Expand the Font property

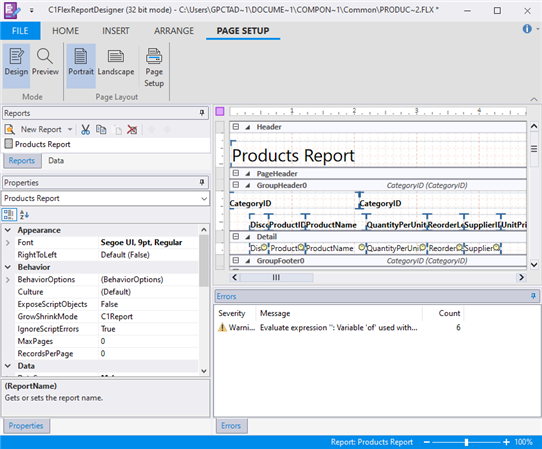8,243
